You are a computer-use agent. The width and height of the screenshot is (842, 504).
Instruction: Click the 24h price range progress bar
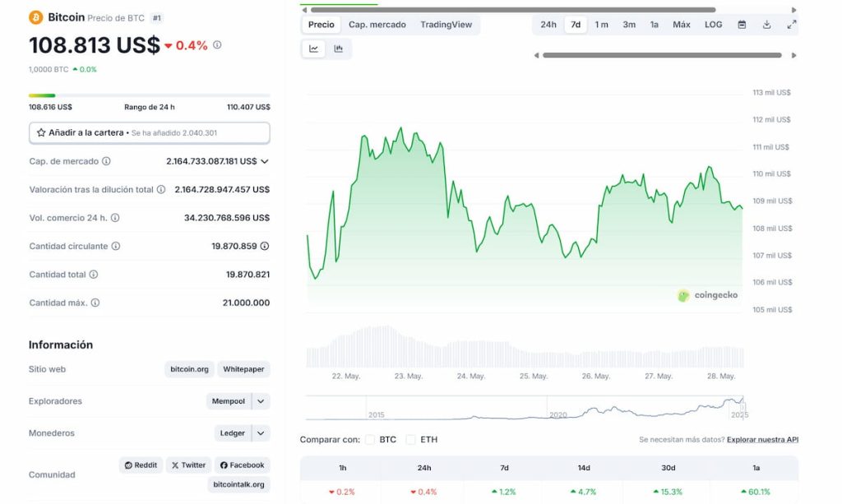point(150,95)
